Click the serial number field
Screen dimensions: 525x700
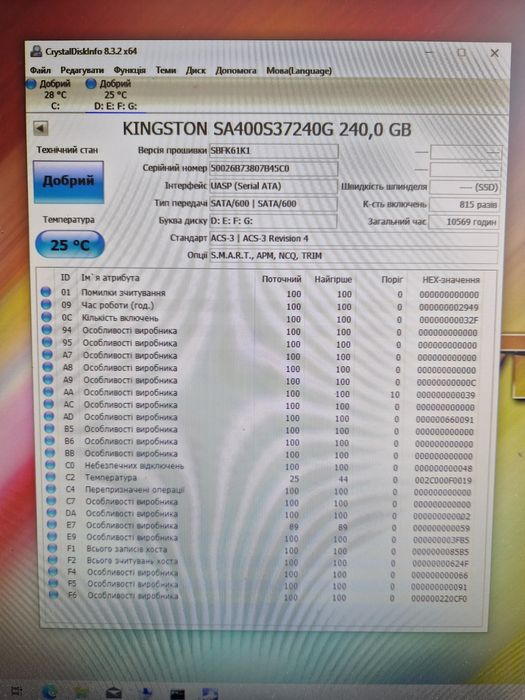point(274,168)
